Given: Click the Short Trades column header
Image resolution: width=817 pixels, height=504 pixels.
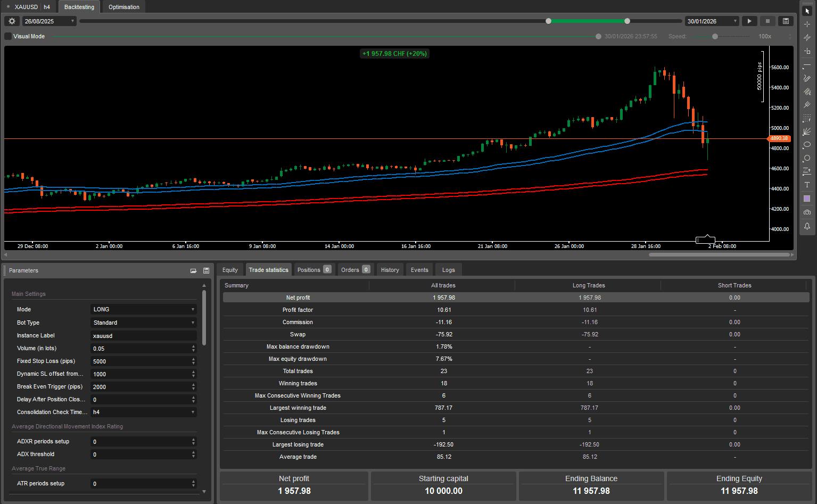Looking at the screenshot, I should click(x=735, y=285).
